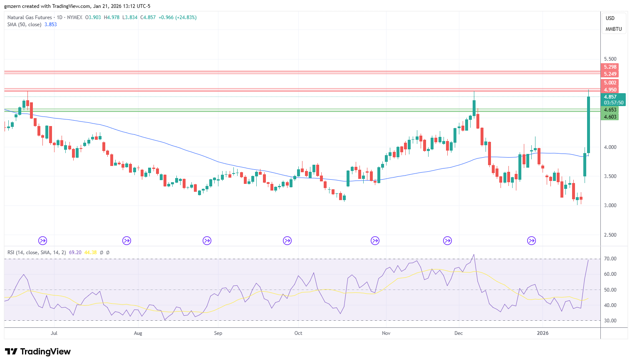Screen dimensions: 632x364
Task: Click the 2026 label on the time axis
Action: [543, 333]
